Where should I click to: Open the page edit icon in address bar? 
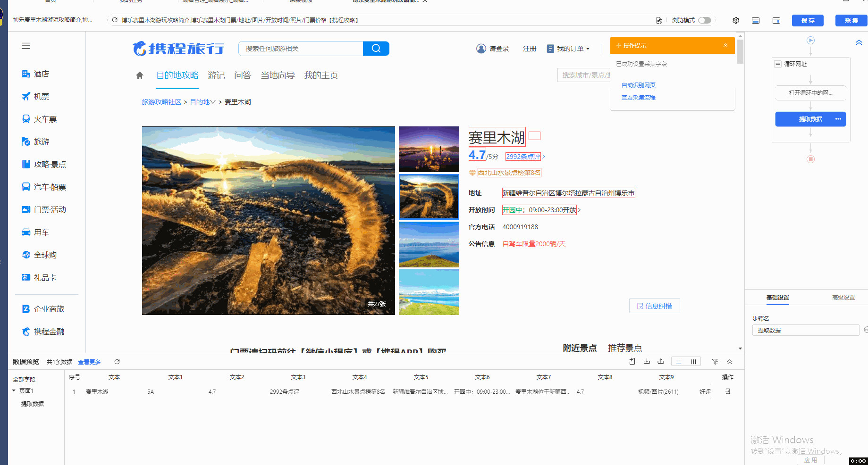coord(659,20)
